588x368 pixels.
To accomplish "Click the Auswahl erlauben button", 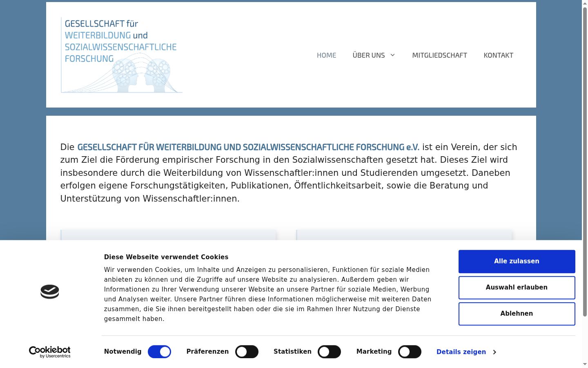I will pyautogui.click(x=517, y=287).
